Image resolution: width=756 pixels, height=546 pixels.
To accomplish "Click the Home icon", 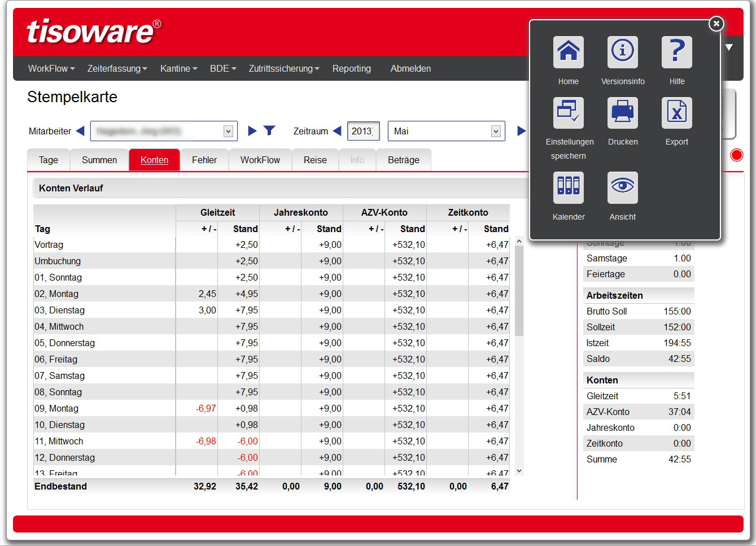I will click(x=568, y=52).
